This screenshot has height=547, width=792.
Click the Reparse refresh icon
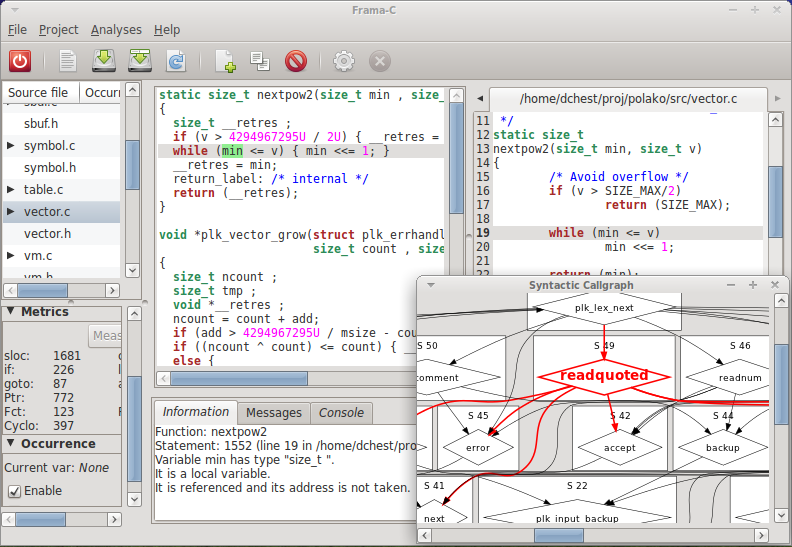tap(176, 61)
